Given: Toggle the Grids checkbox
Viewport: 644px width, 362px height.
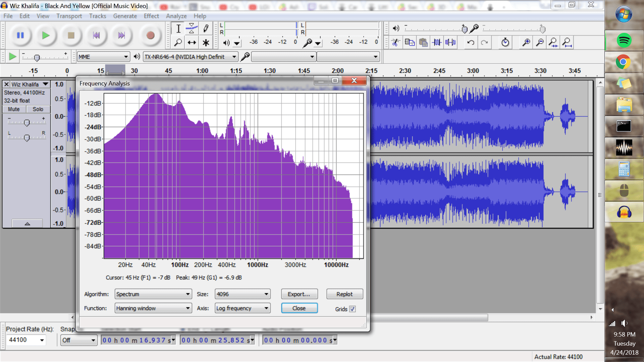Looking at the screenshot, I should [x=352, y=309].
